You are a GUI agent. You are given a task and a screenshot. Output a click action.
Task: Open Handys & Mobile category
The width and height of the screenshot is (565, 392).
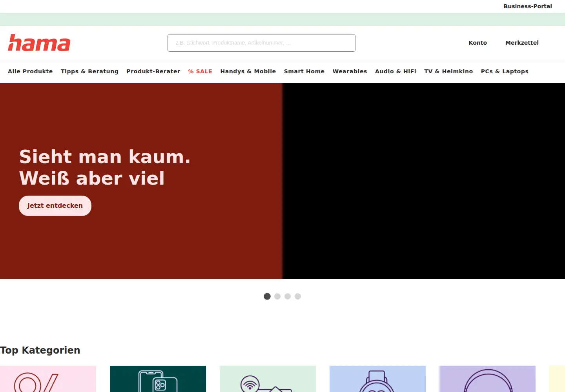(x=248, y=71)
